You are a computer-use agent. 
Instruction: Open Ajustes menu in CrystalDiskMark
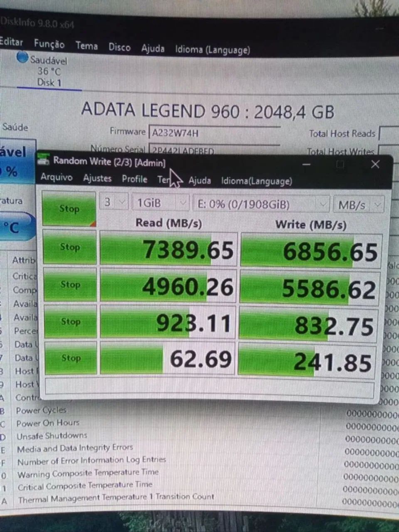click(97, 178)
